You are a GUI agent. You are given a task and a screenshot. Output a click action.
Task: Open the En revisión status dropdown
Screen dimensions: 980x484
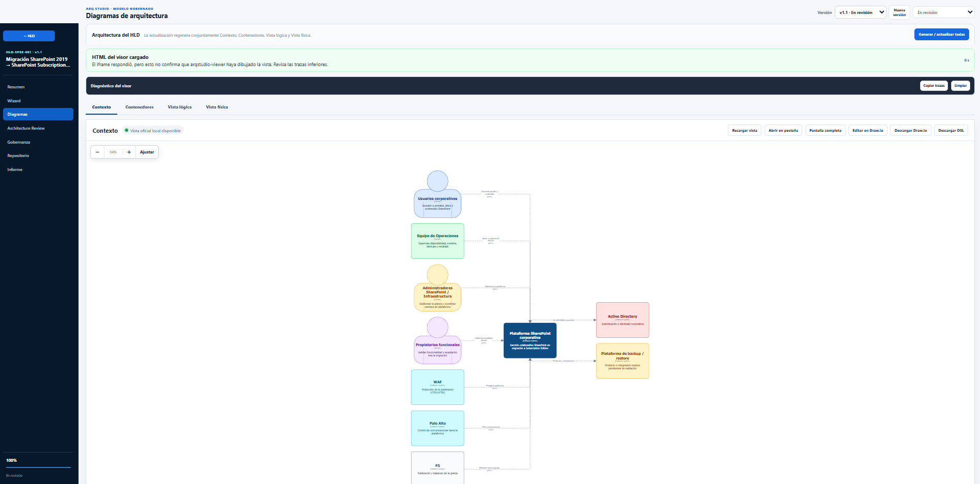pos(943,12)
